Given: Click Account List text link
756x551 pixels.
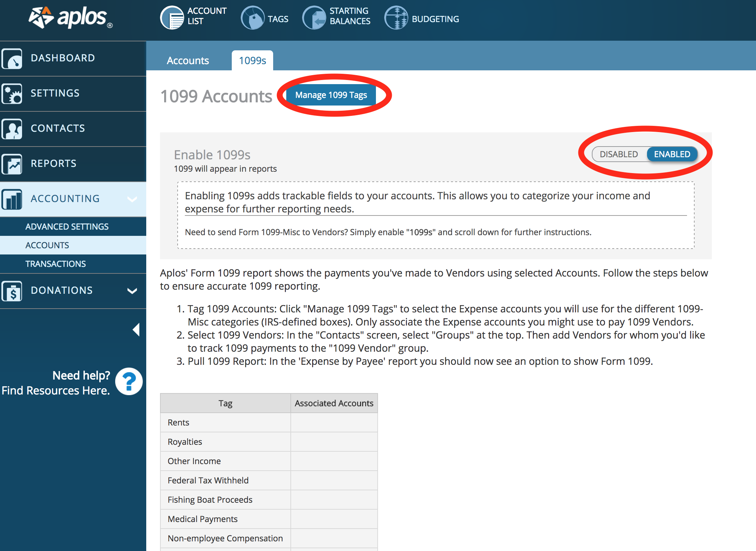Looking at the screenshot, I should 207,16.
